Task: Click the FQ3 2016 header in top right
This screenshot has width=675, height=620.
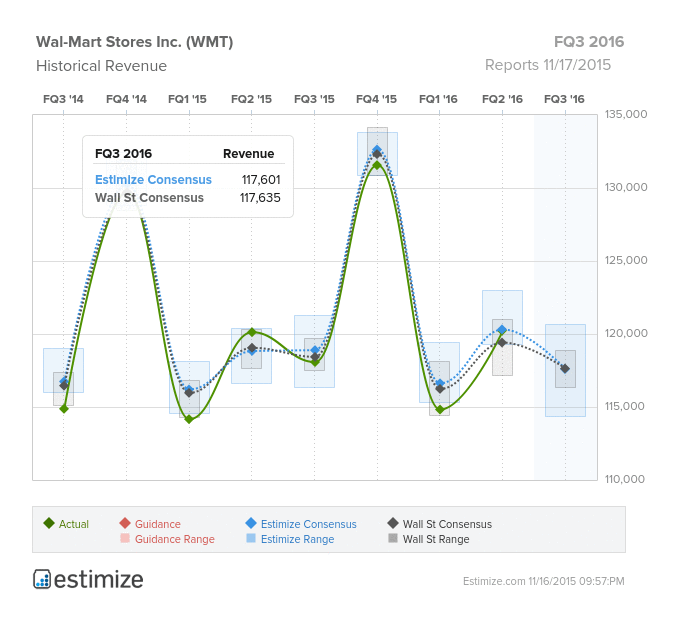Action: tap(589, 42)
